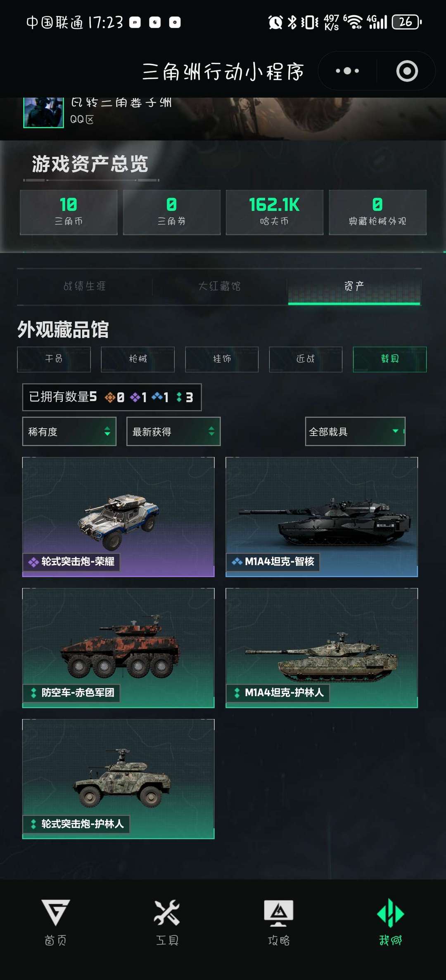
Task: Click the player avatar image
Action: click(x=43, y=112)
